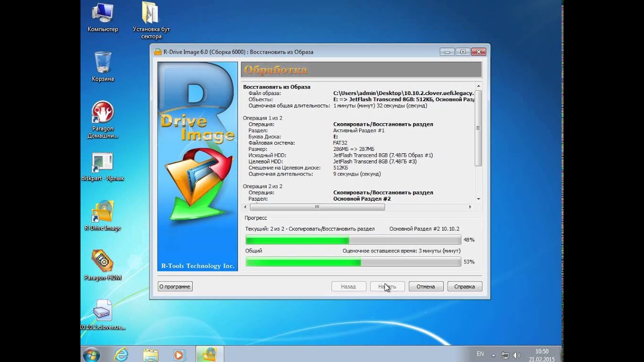Click the Операция 1 из 2 line

tap(263, 118)
